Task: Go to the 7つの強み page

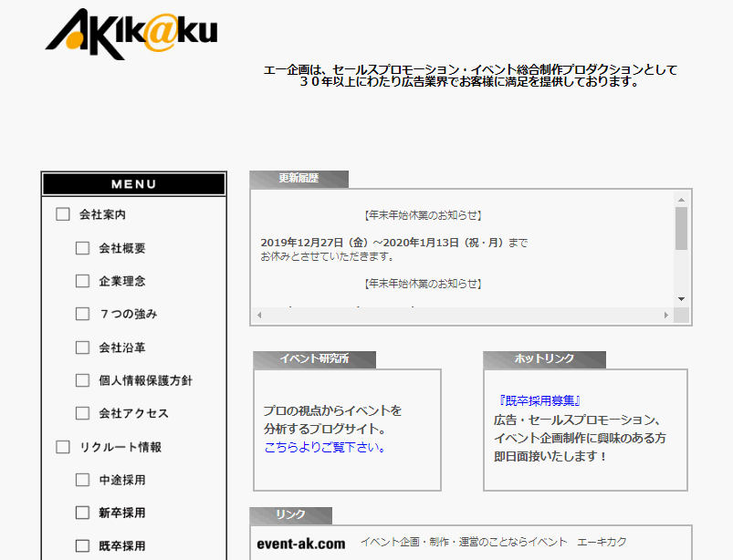Action: (x=128, y=314)
